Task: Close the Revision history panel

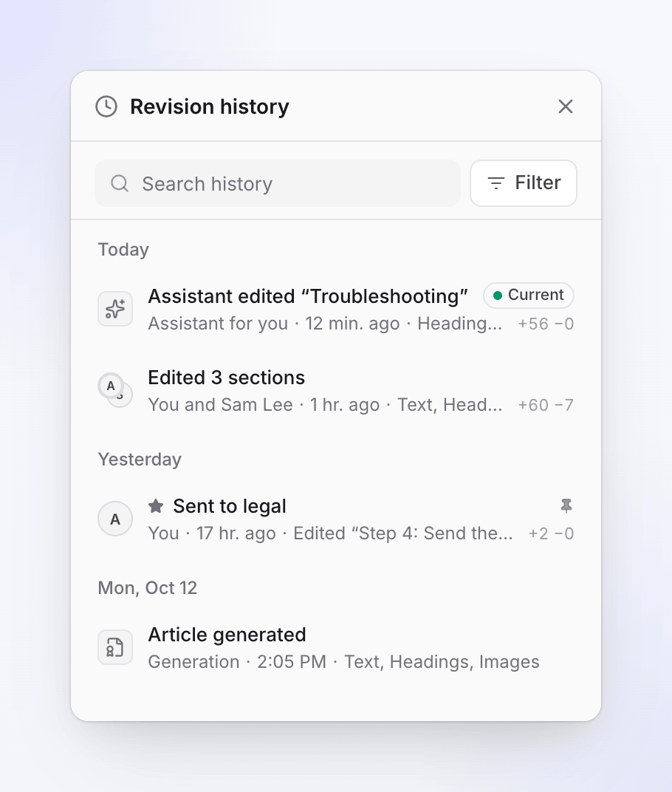Action: click(x=566, y=106)
